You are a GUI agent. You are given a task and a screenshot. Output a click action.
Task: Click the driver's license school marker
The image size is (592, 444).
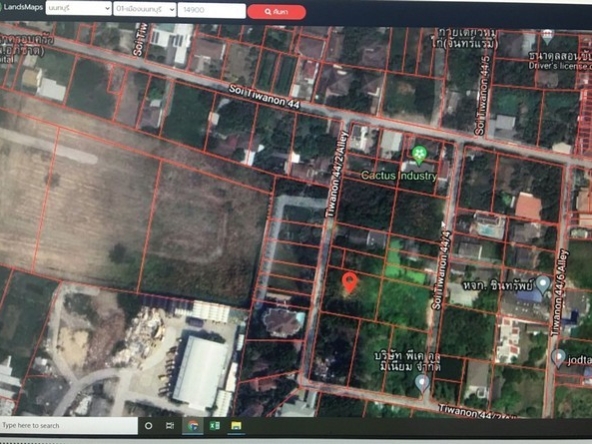pos(547,37)
